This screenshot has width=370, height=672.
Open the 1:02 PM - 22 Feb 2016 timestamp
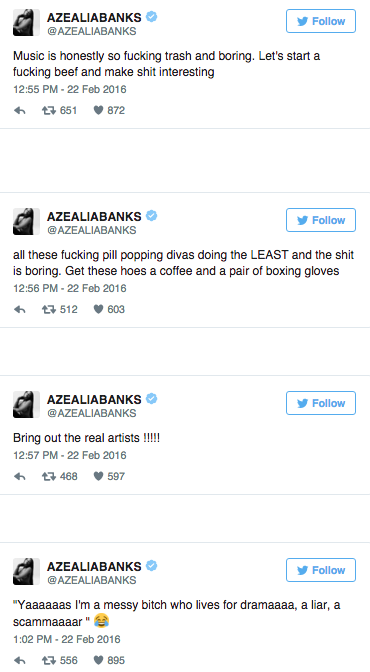(67, 639)
